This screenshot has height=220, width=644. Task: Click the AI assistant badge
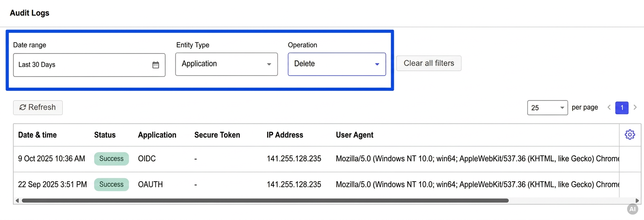(x=632, y=209)
